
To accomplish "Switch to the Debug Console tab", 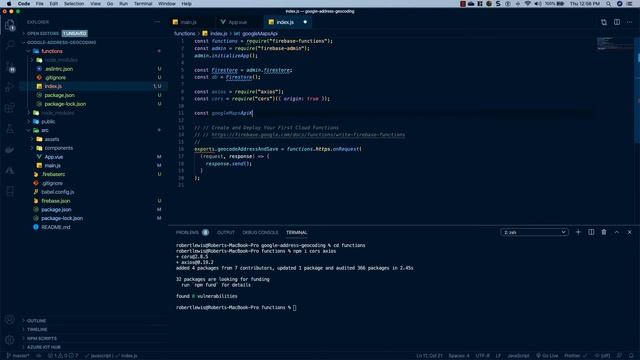I will 260,232.
